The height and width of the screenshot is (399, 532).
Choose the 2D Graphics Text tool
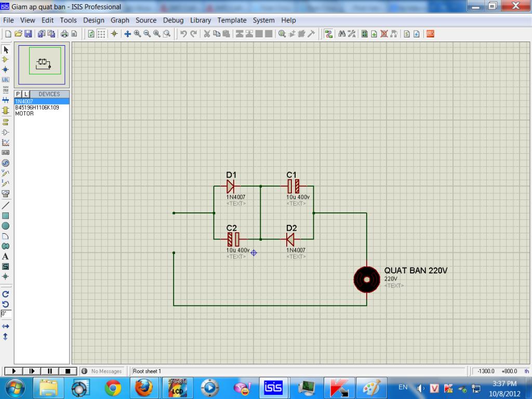click(6, 256)
